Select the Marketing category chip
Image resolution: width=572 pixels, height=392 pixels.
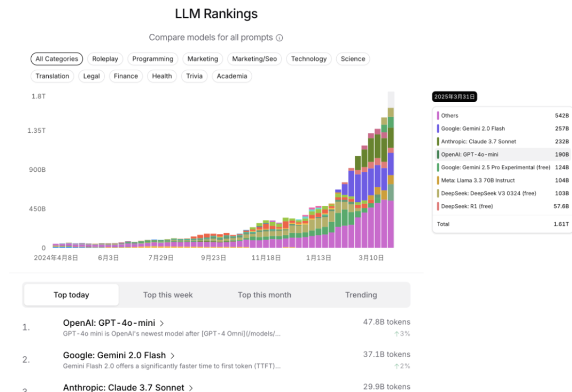point(202,59)
